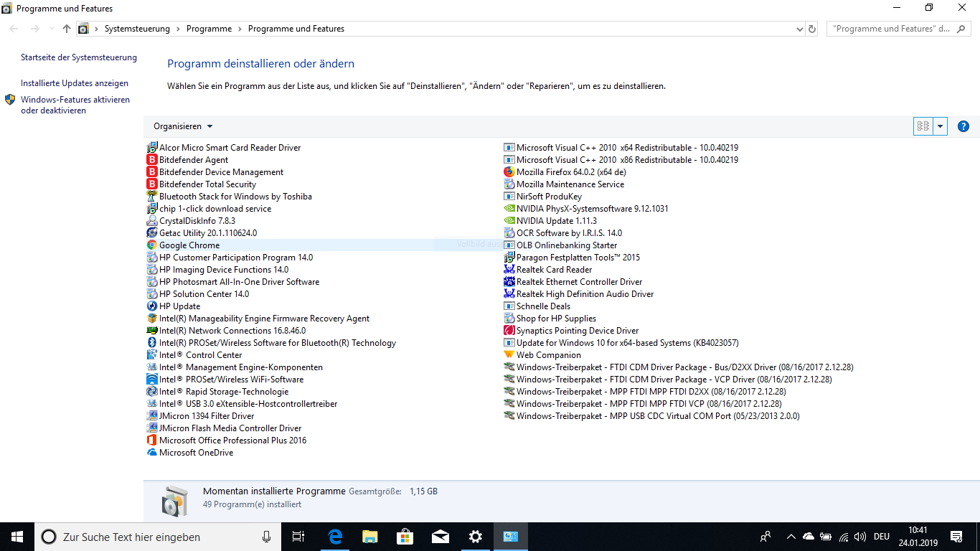Click the NVIDIA Update 1.11.3 icon
This screenshot has width=980, height=551.
pyautogui.click(x=509, y=221)
